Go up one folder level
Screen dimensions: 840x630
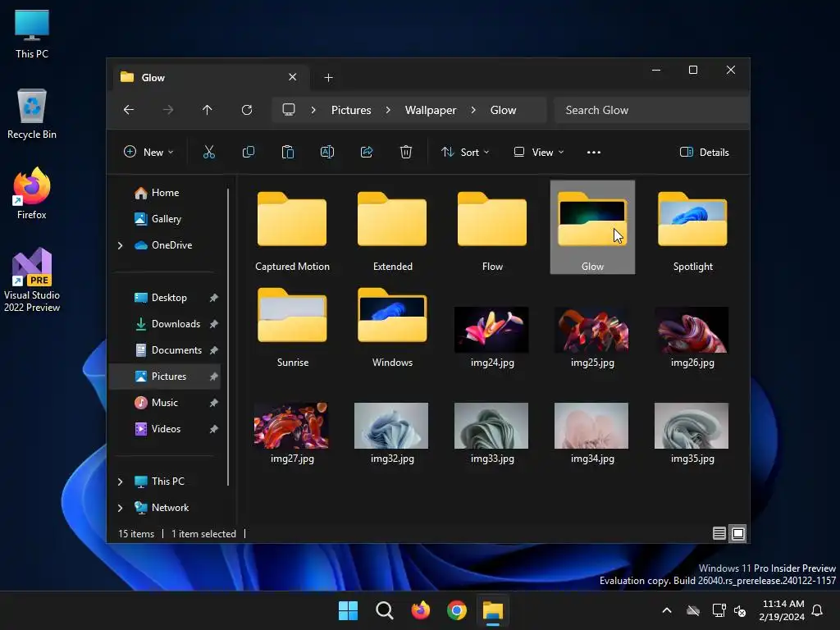pyautogui.click(x=208, y=110)
